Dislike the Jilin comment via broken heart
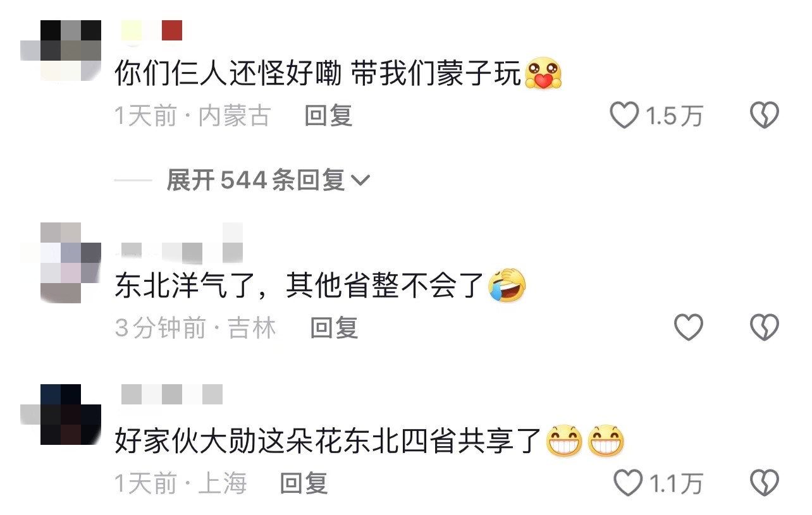The image size is (812, 515). (764, 327)
